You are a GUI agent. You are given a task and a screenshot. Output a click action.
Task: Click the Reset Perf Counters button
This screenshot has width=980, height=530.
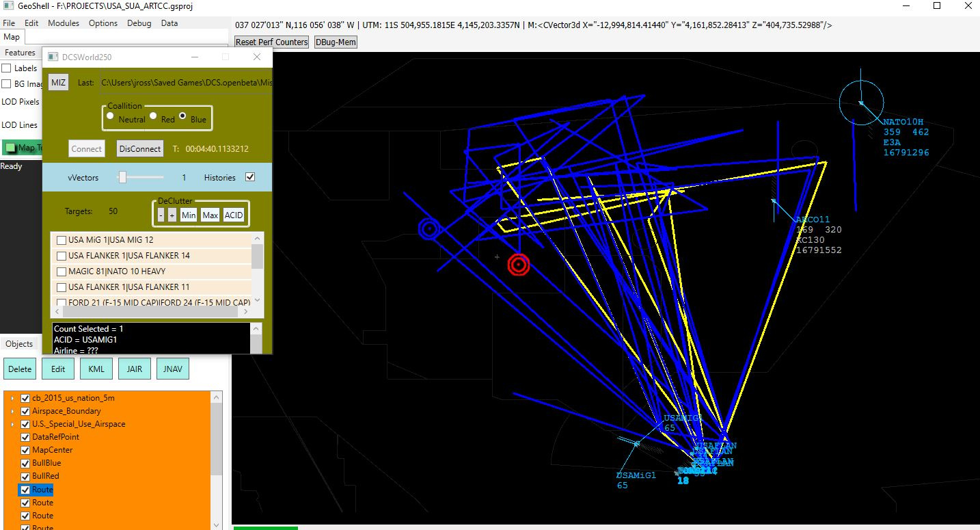point(271,42)
